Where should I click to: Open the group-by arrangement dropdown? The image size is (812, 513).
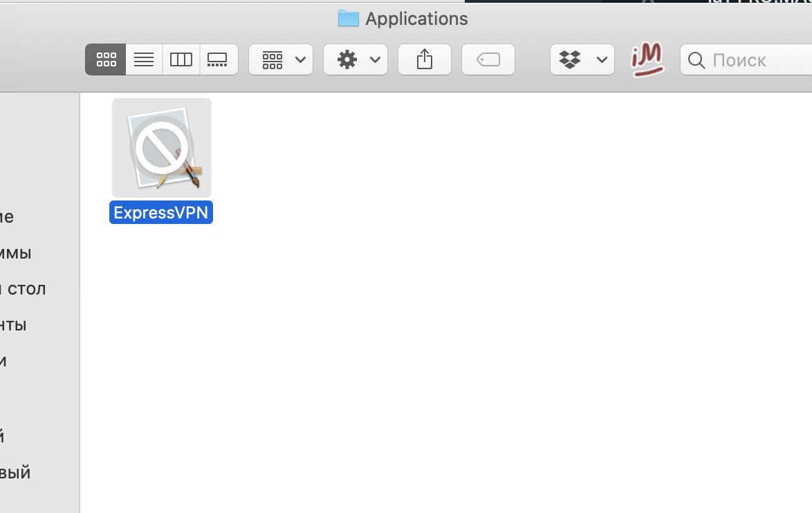tap(281, 59)
